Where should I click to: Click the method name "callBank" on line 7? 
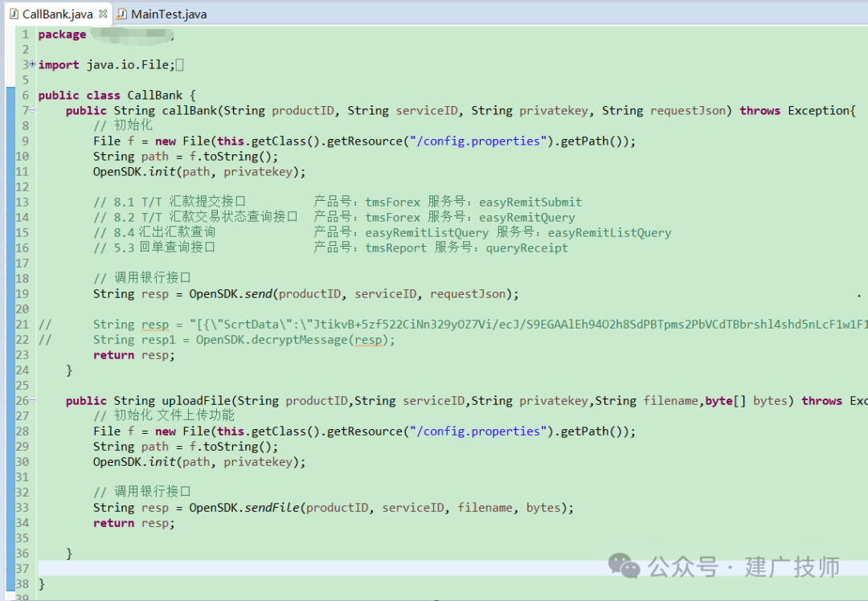[x=190, y=111]
